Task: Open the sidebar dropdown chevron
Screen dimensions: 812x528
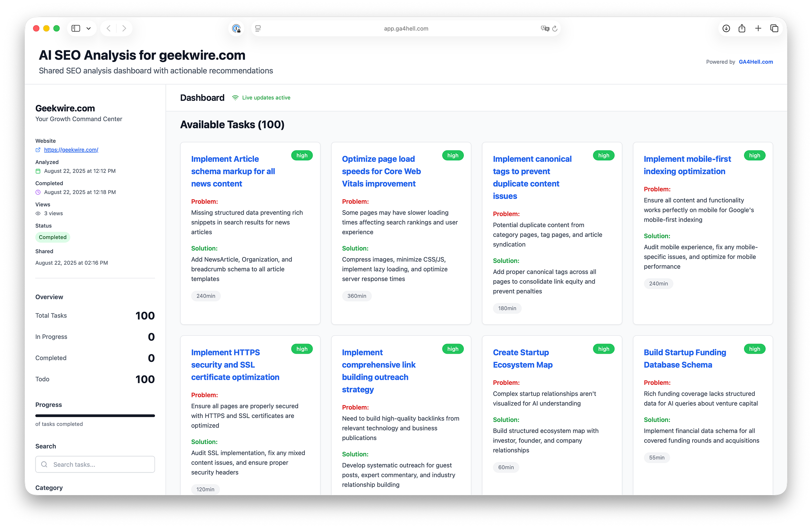Action: pos(89,28)
